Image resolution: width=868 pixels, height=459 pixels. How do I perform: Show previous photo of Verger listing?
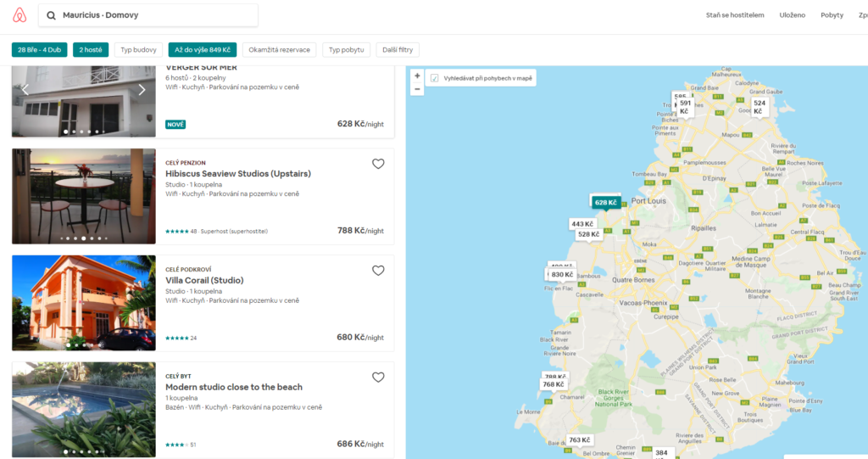(x=25, y=90)
